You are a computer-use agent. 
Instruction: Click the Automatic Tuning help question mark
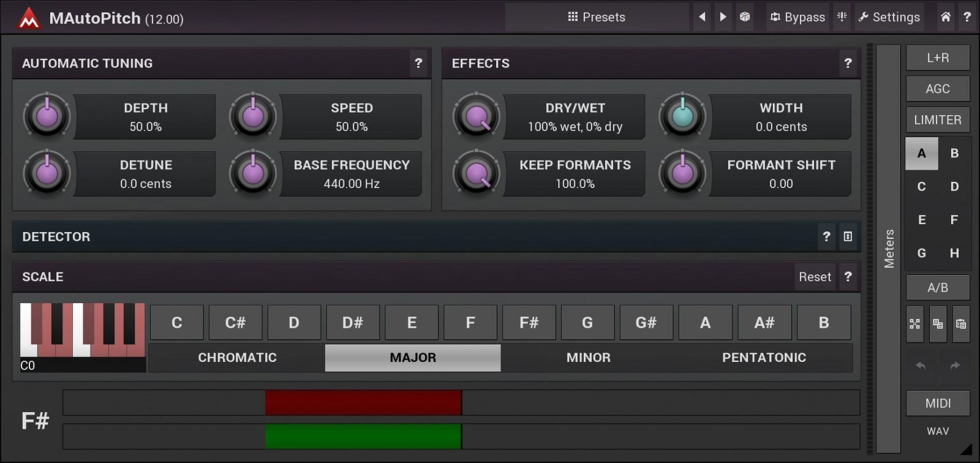tap(418, 63)
